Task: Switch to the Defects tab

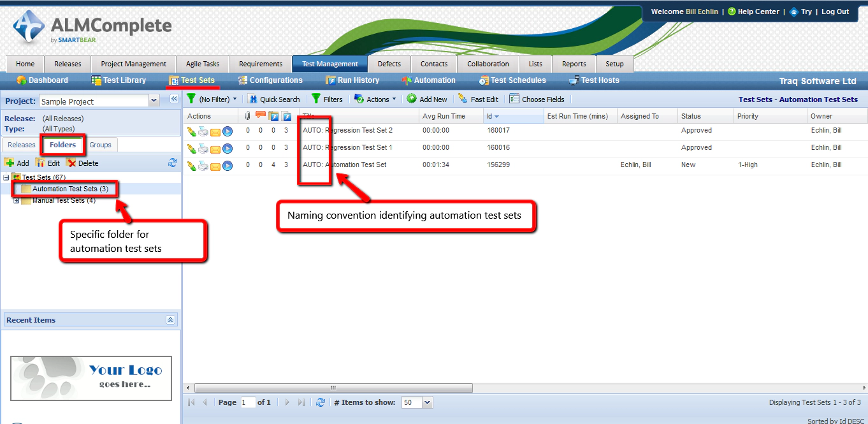Action: pyautogui.click(x=389, y=64)
